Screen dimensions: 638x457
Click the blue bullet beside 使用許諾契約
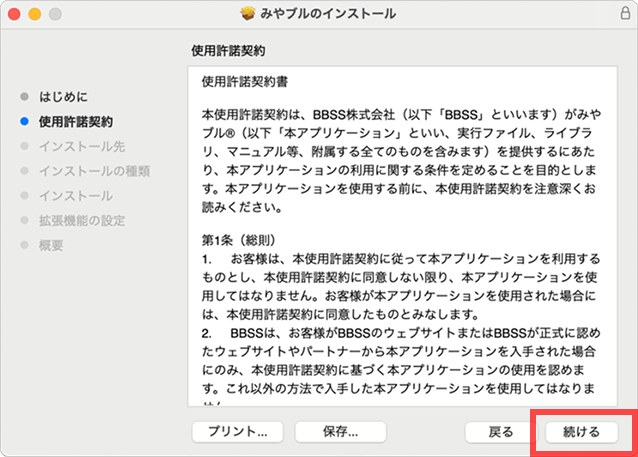22,122
